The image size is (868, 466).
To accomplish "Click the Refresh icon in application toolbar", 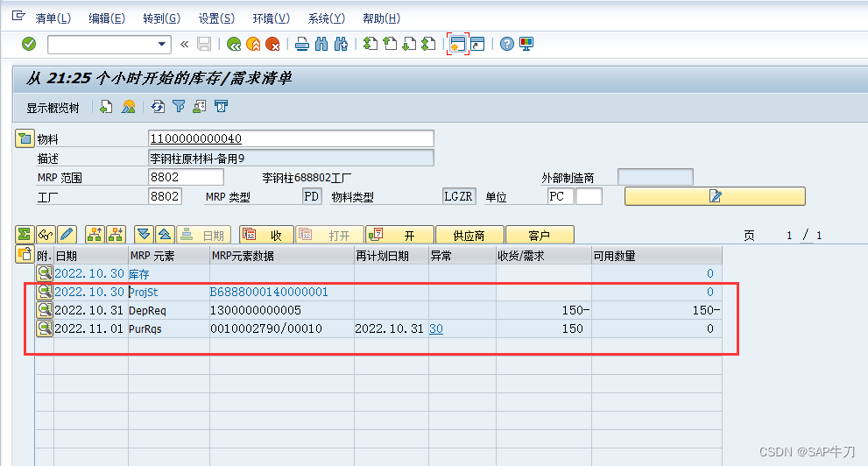I will point(158,107).
